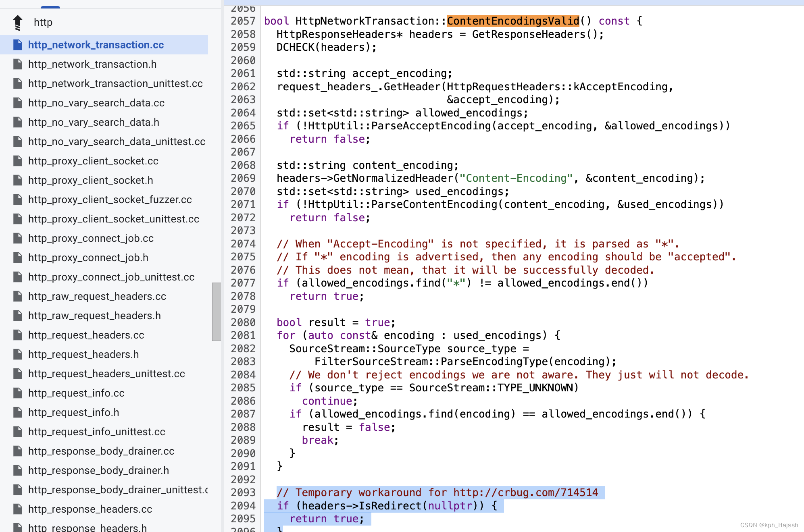Open the parent http folder label
Image resolution: width=804 pixels, height=532 pixels.
[43, 23]
